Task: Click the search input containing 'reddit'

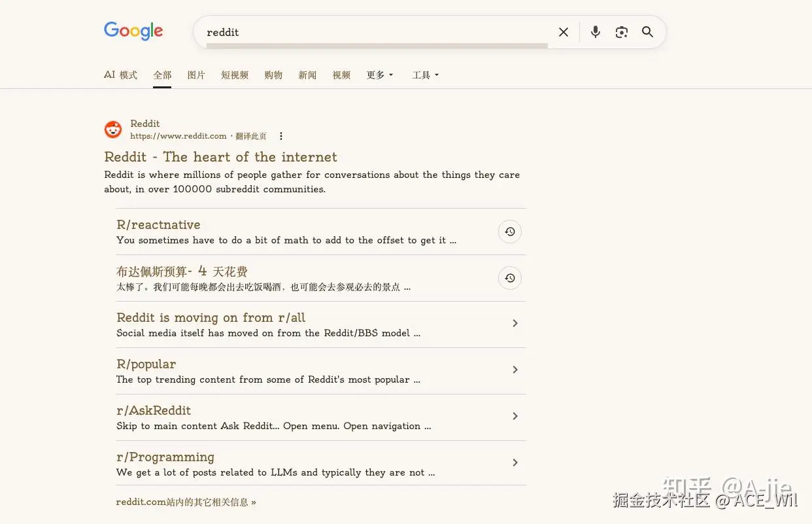Action: pyautogui.click(x=376, y=32)
